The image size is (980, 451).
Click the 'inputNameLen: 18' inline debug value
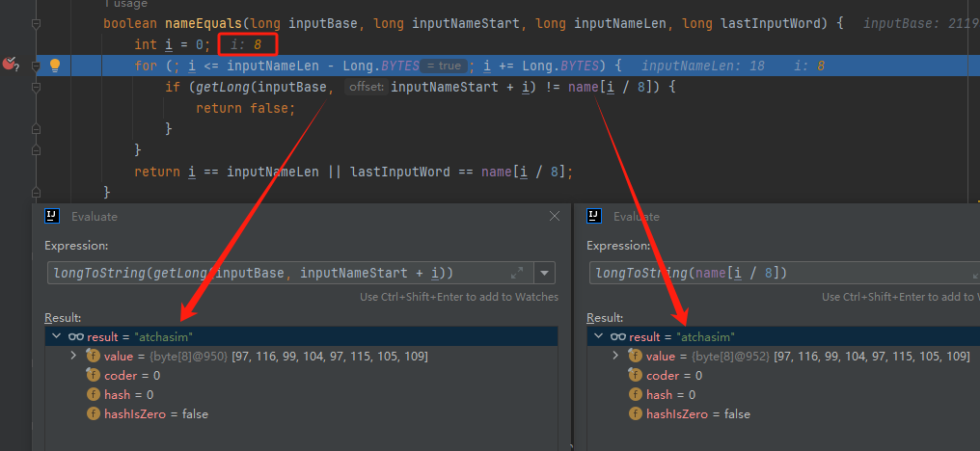[x=702, y=66]
